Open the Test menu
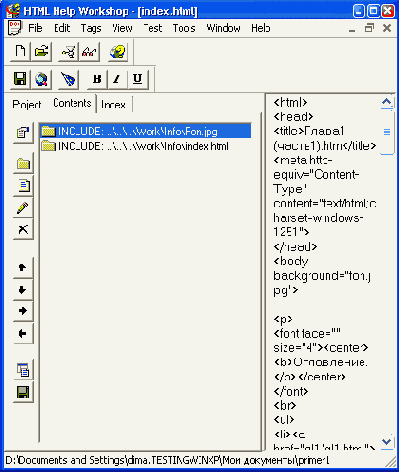 click(153, 28)
